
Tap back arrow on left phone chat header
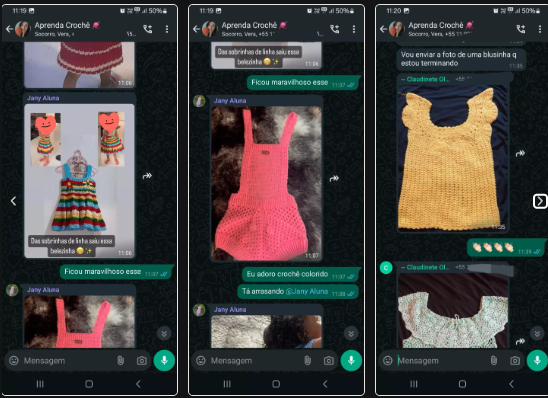(x=9, y=29)
